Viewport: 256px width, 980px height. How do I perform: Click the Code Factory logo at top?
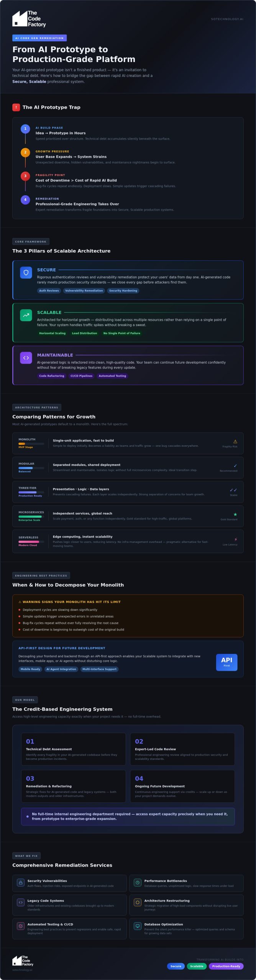29,18
